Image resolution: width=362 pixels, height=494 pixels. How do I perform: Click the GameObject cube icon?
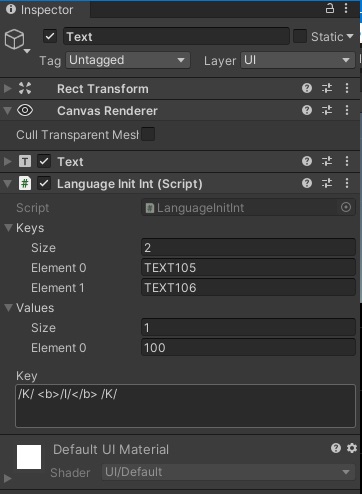pos(14,39)
